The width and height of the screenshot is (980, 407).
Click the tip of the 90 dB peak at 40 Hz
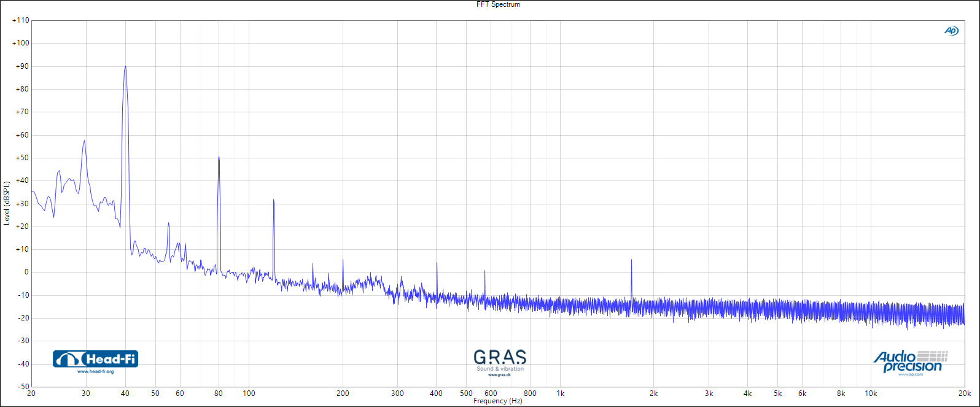coord(125,67)
